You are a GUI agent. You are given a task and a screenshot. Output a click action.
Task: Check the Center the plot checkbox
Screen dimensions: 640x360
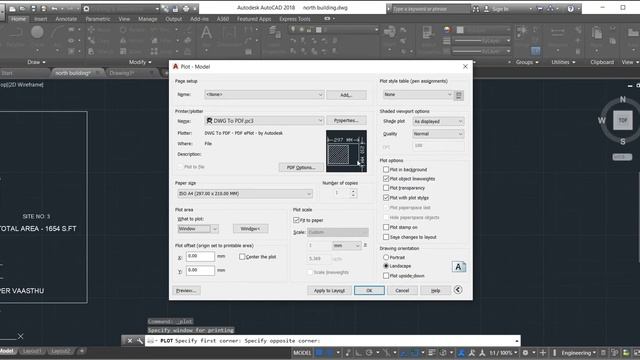click(242, 257)
